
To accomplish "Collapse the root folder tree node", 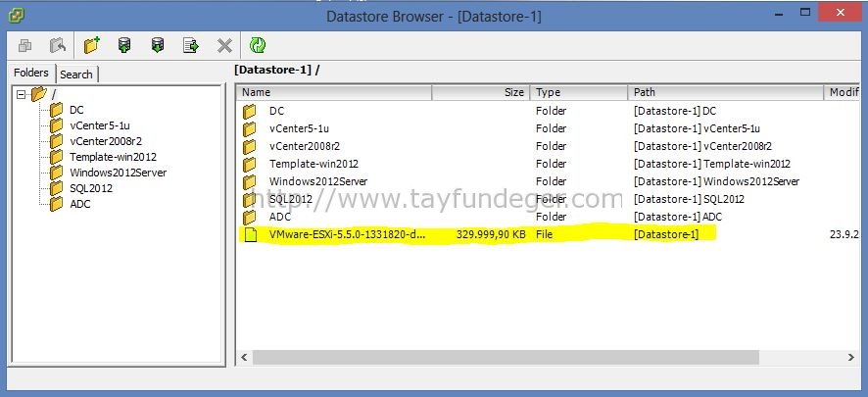I will pos(21,95).
